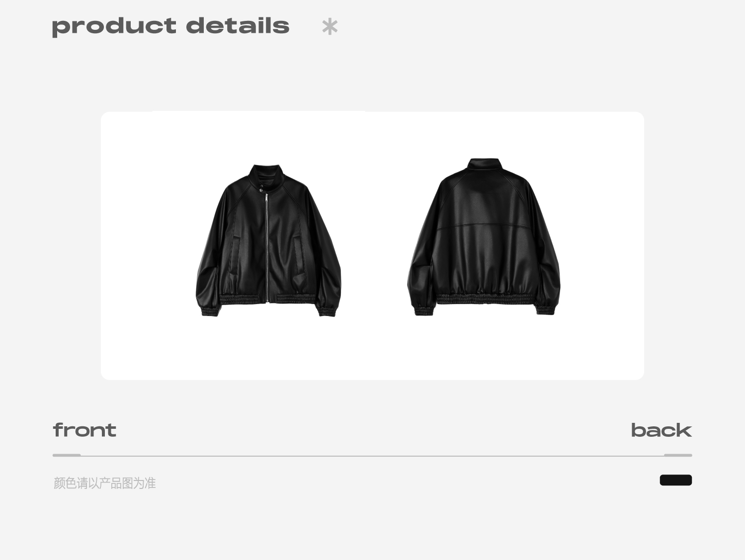Image resolution: width=745 pixels, height=560 pixels.
Task: Open the back view jacket image
Action: 484,237
